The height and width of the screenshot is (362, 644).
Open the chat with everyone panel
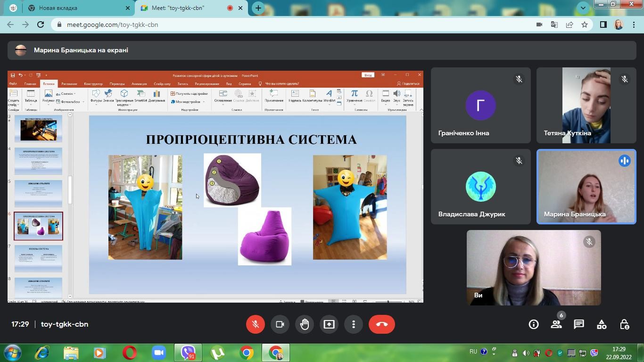click(579, 324)
